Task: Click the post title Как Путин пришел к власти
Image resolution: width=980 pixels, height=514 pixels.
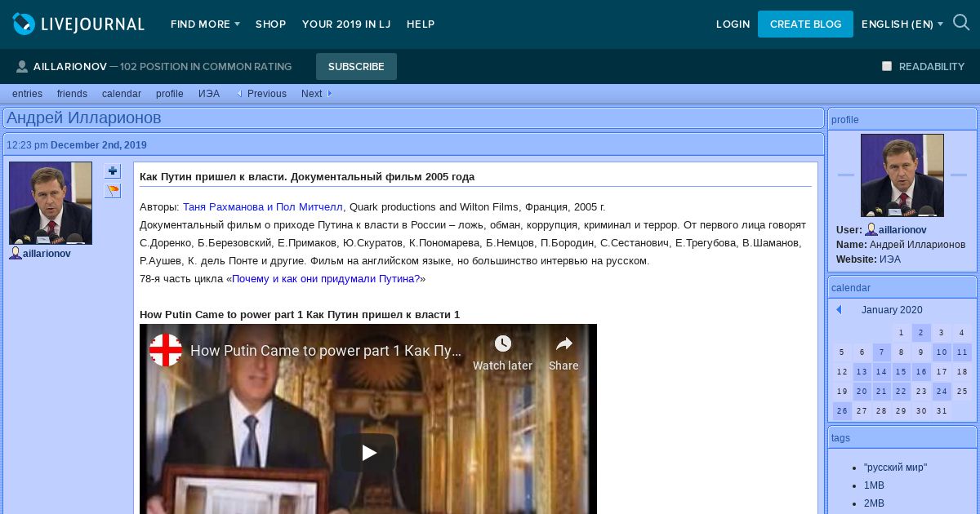Action: point(307,177)
